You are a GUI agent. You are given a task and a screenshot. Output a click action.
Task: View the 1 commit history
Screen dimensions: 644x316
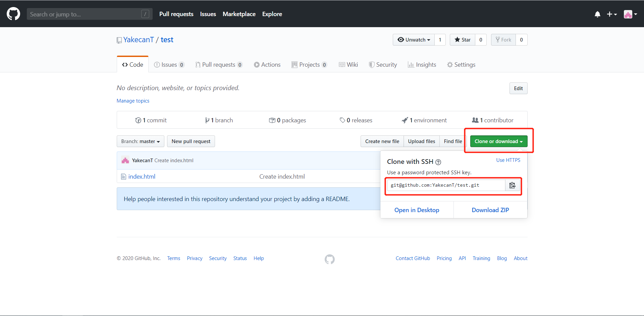pyautogui.click(x=151, y=120)
